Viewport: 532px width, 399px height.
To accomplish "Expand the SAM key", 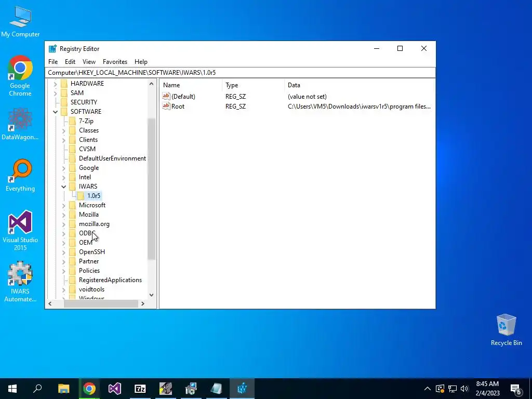I will coord(55,93).
